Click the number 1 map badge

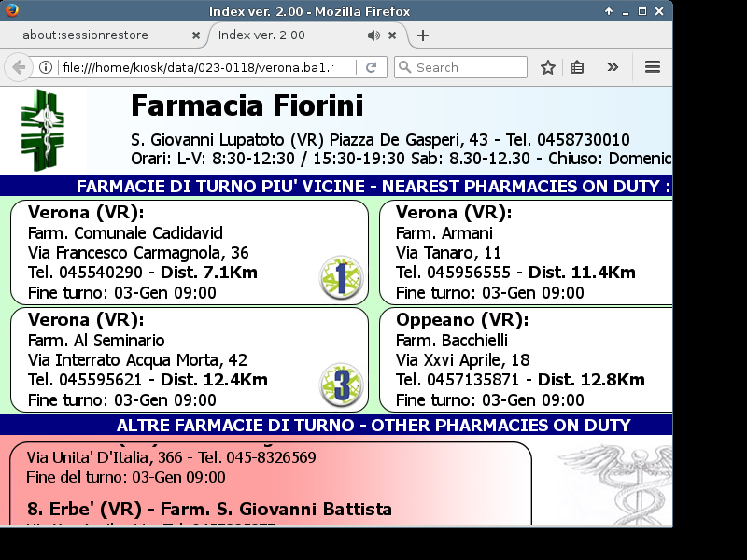(341, 277)
